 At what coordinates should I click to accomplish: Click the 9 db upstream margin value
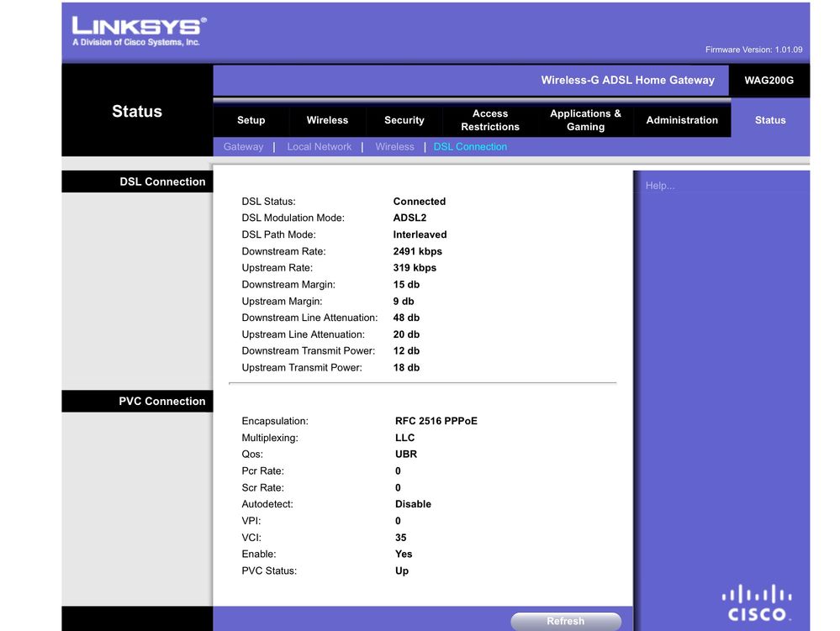404,302
